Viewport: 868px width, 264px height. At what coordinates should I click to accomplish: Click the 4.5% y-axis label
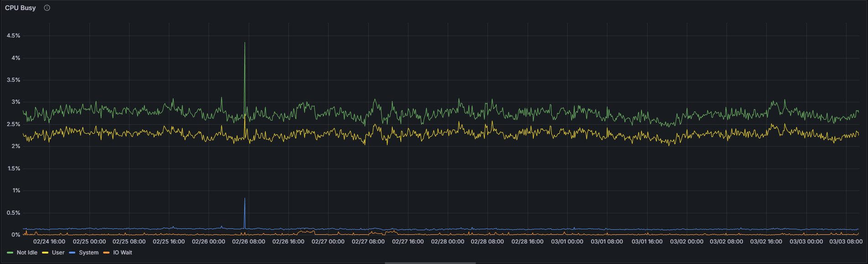coord(13,36)
